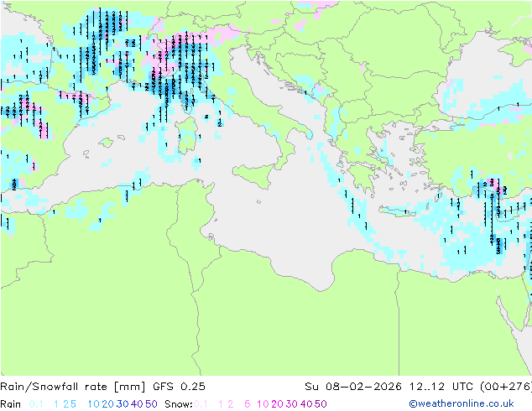The width and height of the screenshot is (532, 411).
Task: Pick the Rain legend value 20
Action: point(108,404)
